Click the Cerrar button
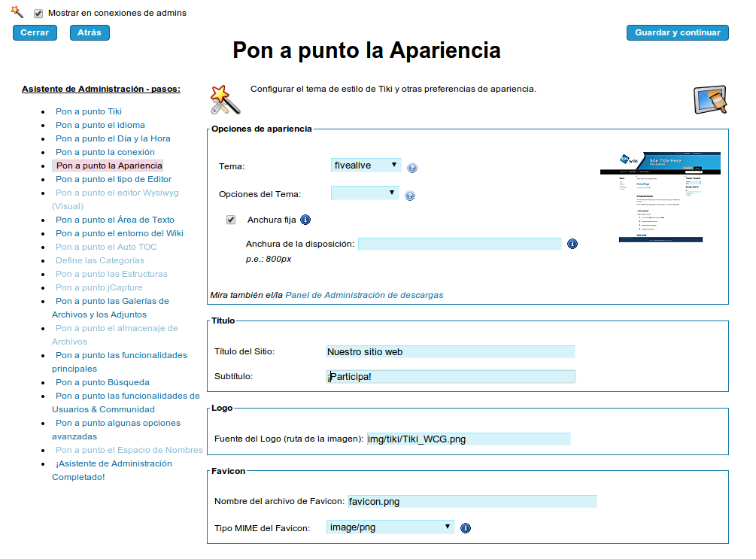 (35, 32)
